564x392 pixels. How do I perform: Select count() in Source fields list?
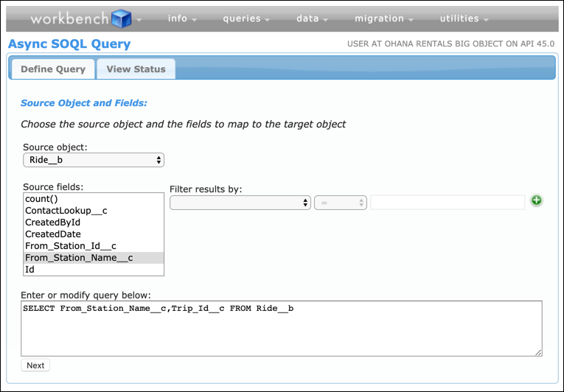tap(94, 199)
